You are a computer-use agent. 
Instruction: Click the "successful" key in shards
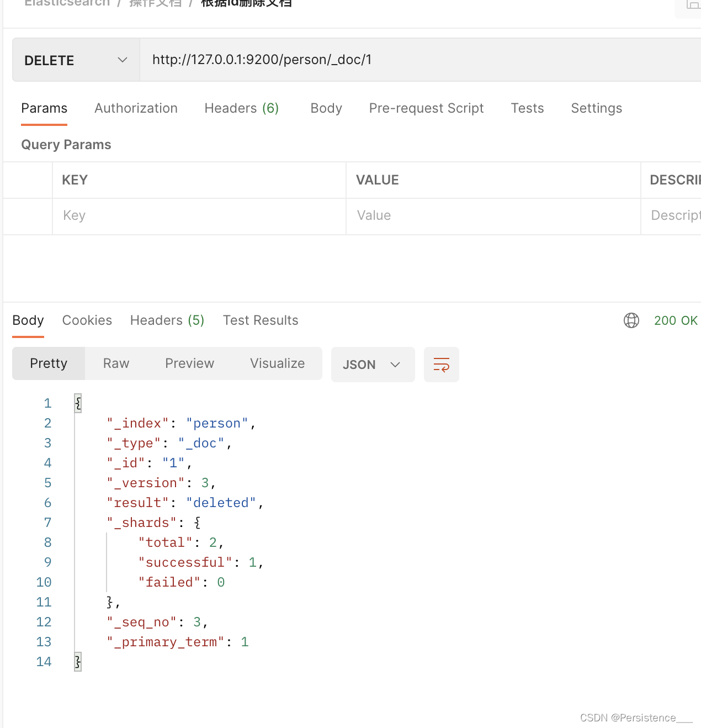pyautogui.click(x=185, y=563)
